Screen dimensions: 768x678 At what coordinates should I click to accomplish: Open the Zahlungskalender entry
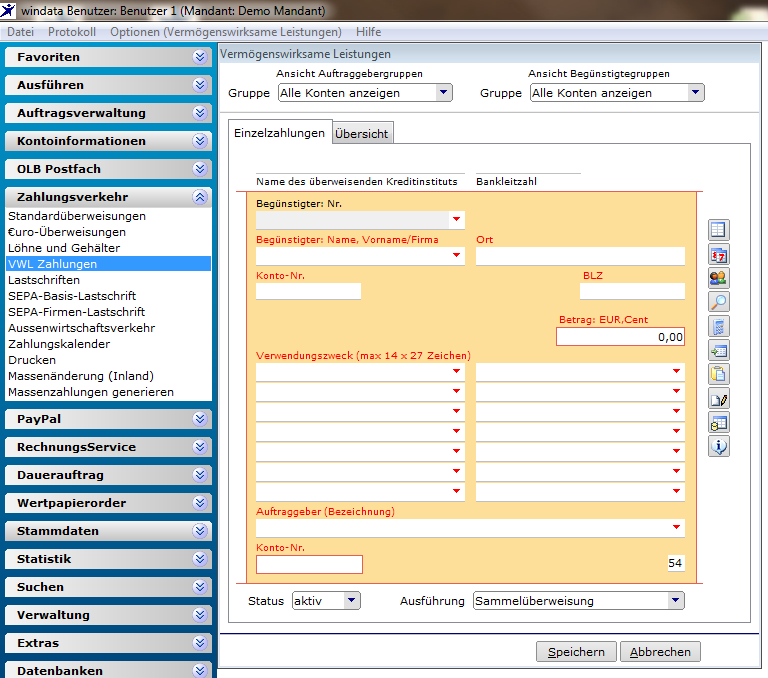59,344
